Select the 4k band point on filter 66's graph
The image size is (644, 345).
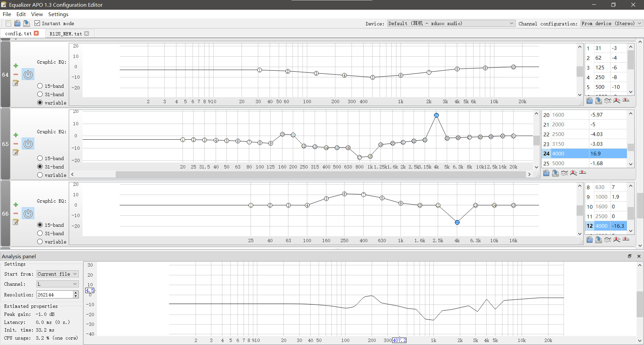click(x=457, y=222)
